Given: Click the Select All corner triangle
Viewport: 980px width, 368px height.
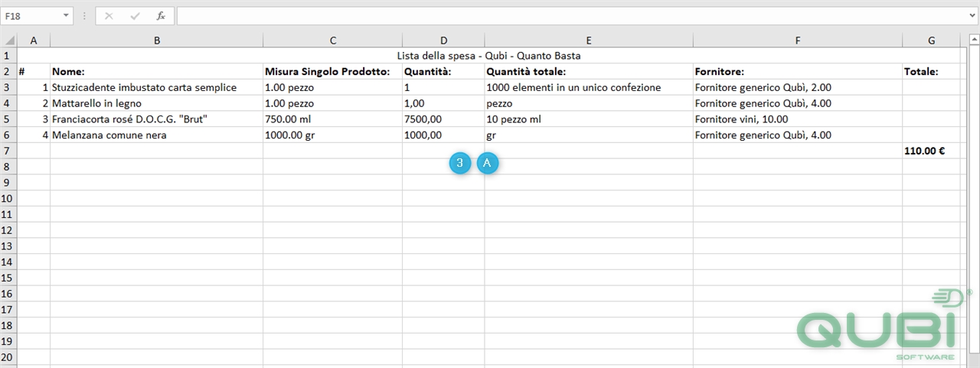Looking at the screenshot, I should click(8, 41).
